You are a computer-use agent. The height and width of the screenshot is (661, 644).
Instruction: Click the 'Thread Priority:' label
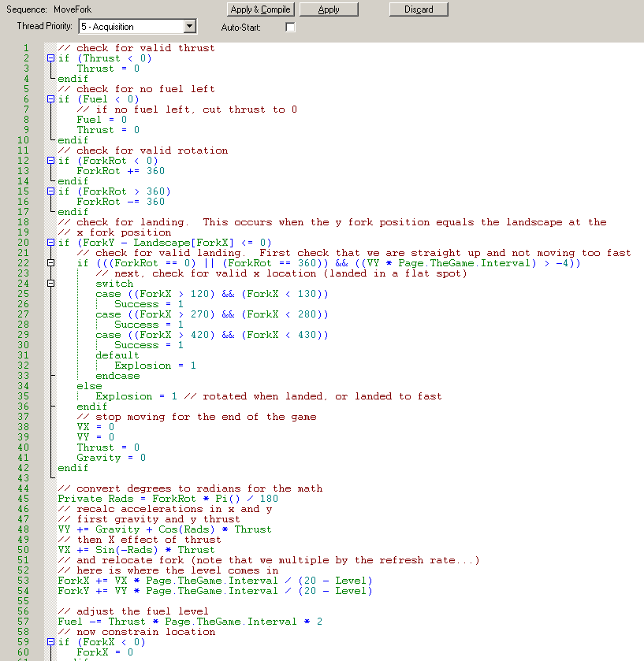(44, 26)
